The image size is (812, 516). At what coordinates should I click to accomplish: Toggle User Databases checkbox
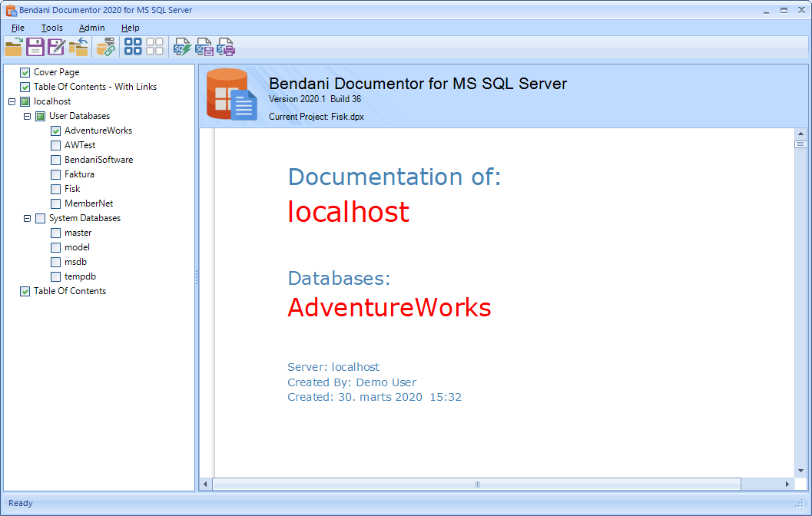(x=41, y=116)
